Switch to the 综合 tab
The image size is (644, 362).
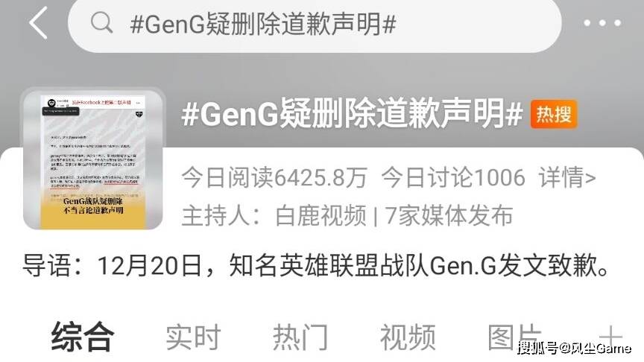coord(83,337)
